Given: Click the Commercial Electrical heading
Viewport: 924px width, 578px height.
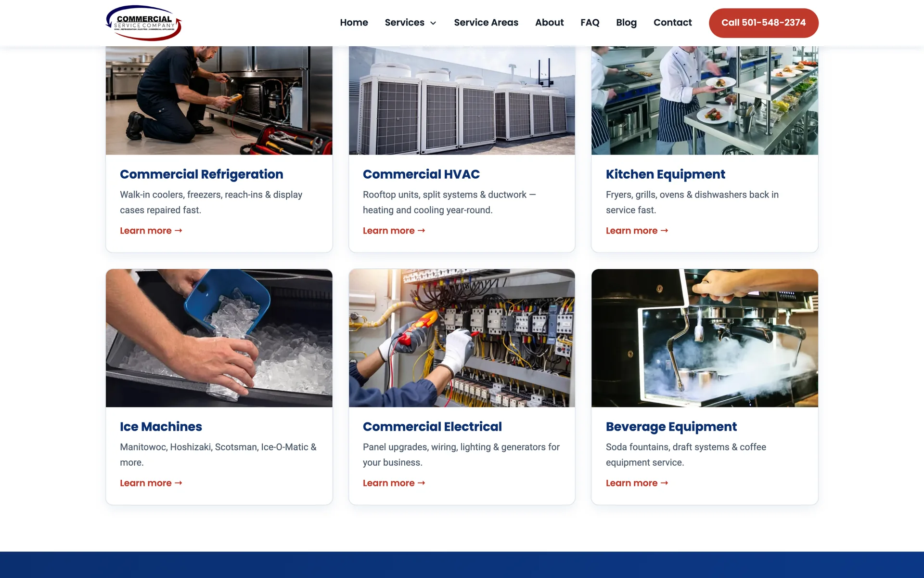Looking at the screenshot, I should pos(432,427).
